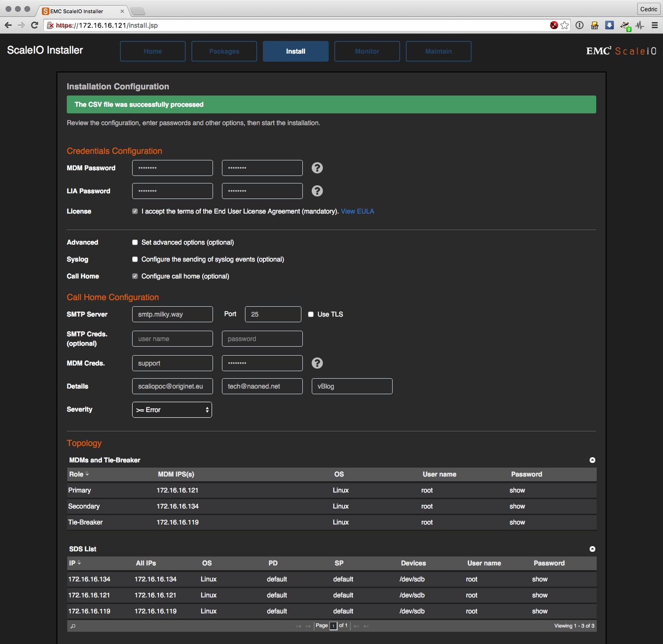
Task: Bookmark this page using star icon
Action: tap(565, 25)
